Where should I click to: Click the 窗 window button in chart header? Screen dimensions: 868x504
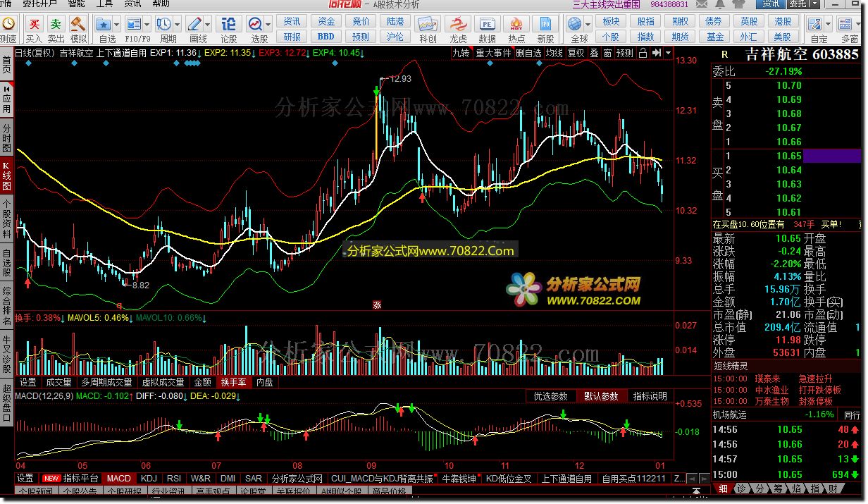click(x=607, y=53)
